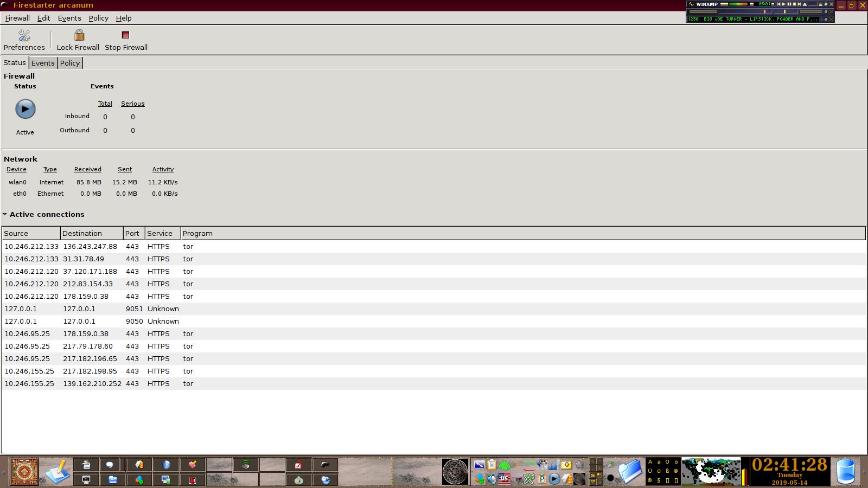Click the digital clock showing 02:41:28
This screenshot has height=488, width=868.
(790, 465)
